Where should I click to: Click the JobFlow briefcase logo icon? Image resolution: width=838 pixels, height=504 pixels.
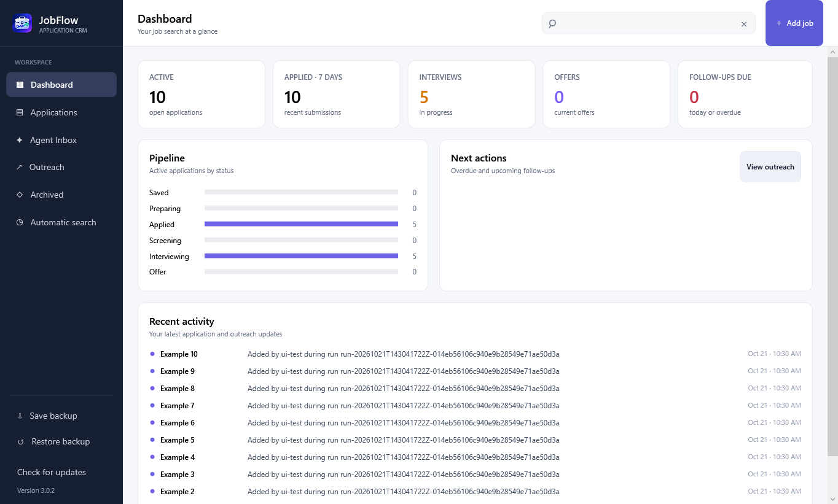(22, 23)
